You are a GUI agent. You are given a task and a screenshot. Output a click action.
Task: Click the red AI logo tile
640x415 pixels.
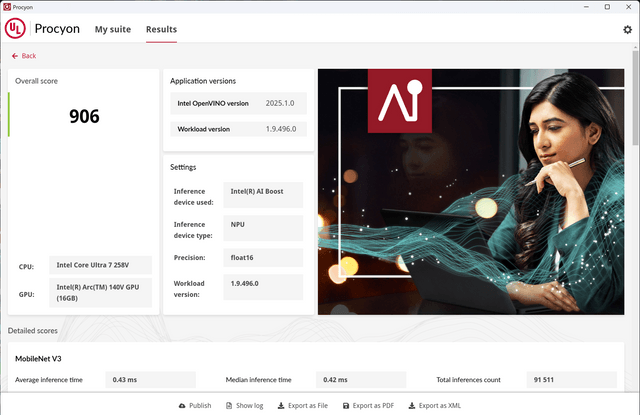[400, 101]
